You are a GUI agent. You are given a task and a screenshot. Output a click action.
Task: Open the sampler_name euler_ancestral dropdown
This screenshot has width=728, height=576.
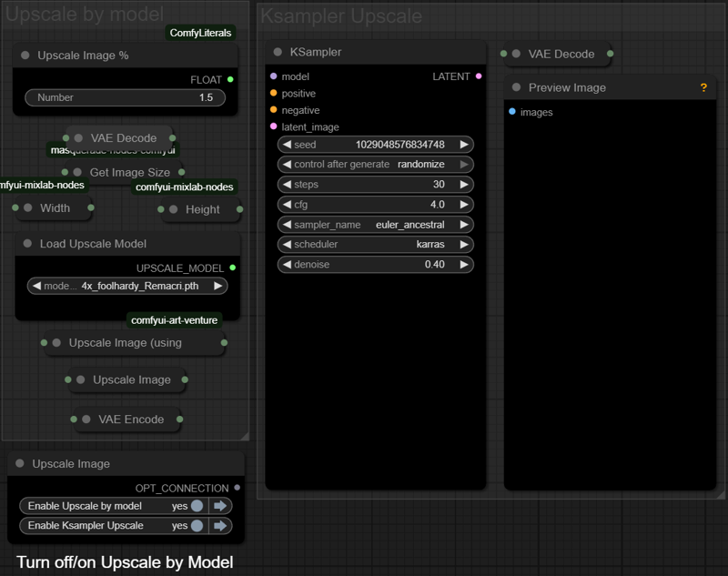(375, 225)
